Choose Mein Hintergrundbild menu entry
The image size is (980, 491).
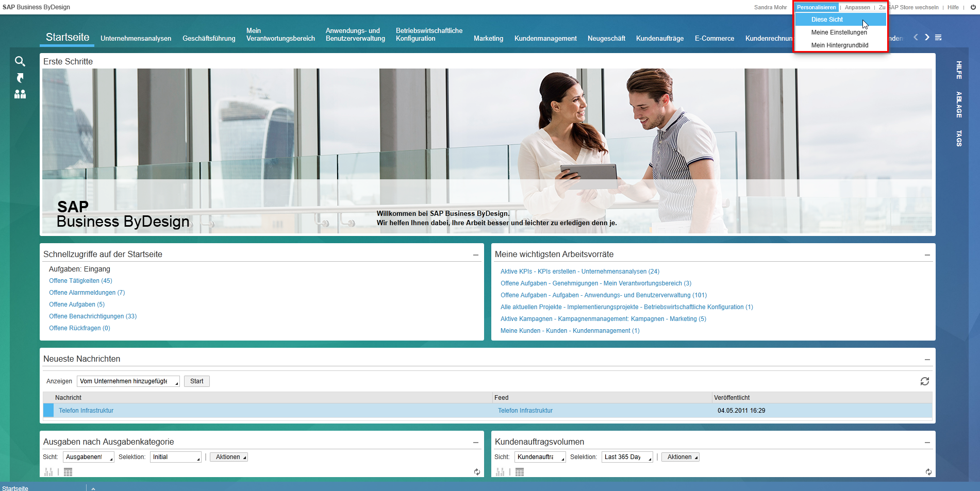(x=841, y=45)
